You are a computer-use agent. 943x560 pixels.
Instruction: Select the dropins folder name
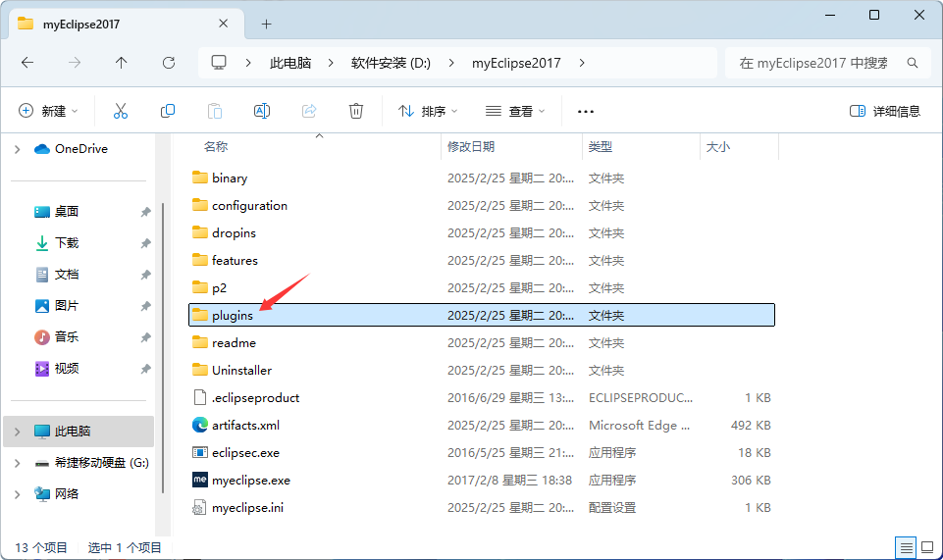[234, 233]
